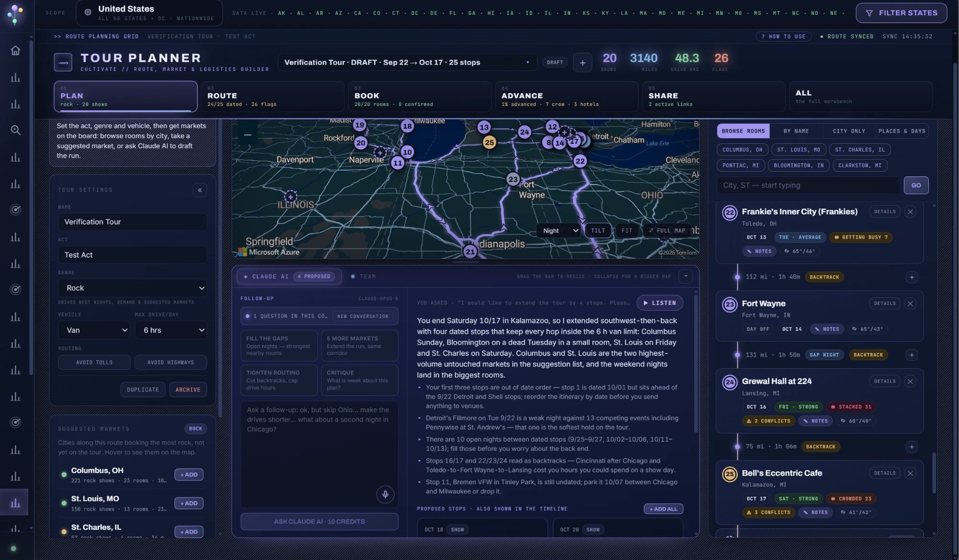Open the Genre dropdown showing Rock
The image size is (959, 560).
tap(133, 288)
